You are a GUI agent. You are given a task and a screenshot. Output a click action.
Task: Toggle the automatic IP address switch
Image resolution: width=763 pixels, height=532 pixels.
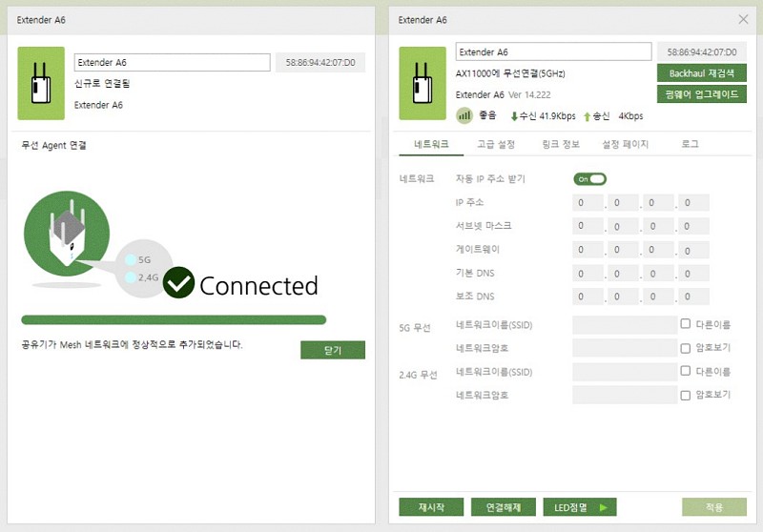point(589,178)
